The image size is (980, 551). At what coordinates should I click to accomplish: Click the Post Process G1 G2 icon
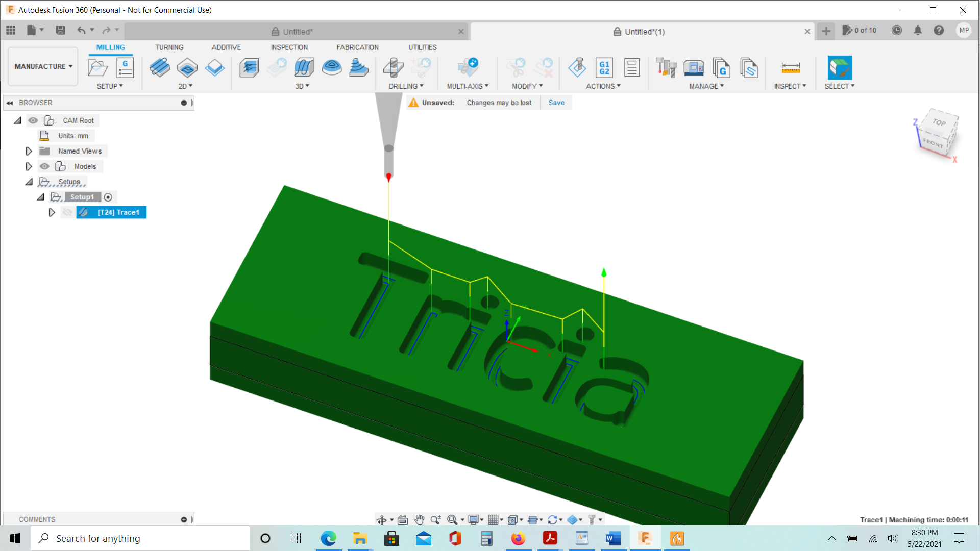coord(604,67)
